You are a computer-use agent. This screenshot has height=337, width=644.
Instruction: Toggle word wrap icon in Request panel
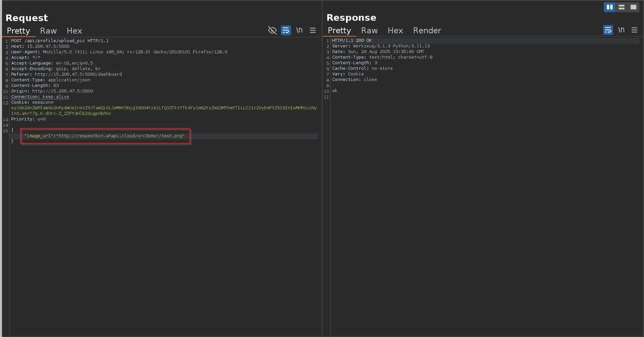pyautogui.click(x=286, y=31)
